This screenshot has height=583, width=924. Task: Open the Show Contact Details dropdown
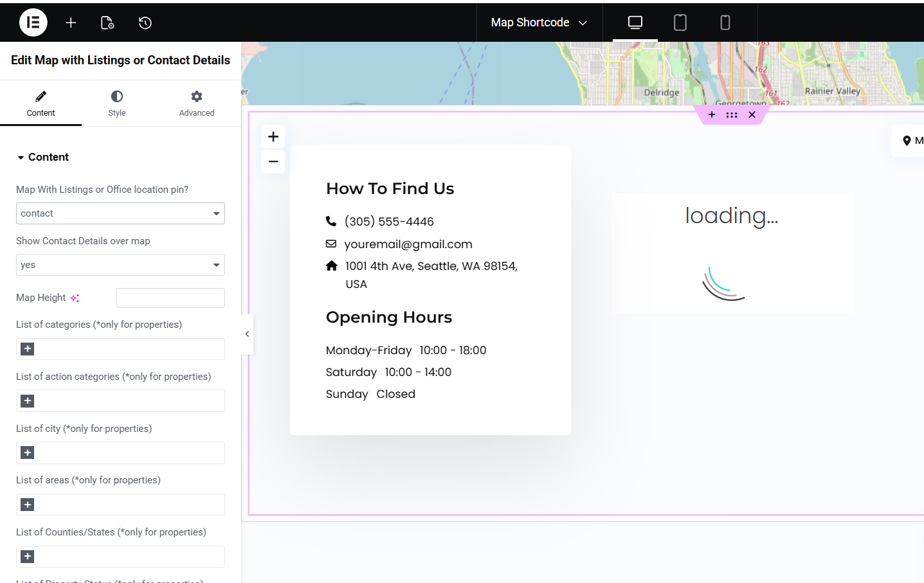[120, 265]
